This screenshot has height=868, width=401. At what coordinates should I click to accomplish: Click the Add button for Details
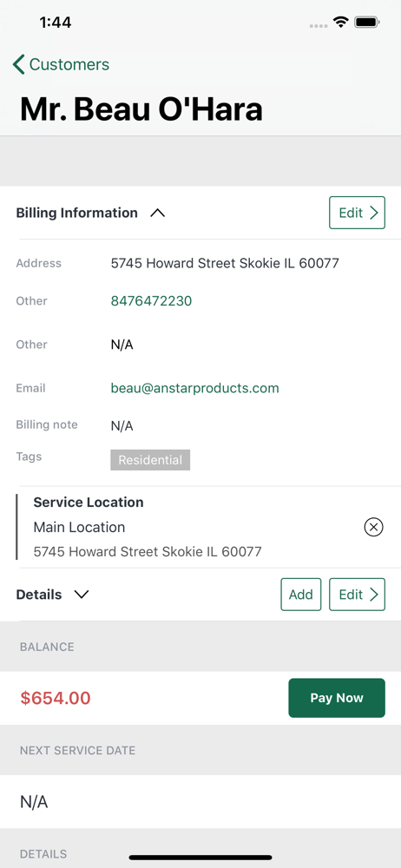[x=300, y=595]
